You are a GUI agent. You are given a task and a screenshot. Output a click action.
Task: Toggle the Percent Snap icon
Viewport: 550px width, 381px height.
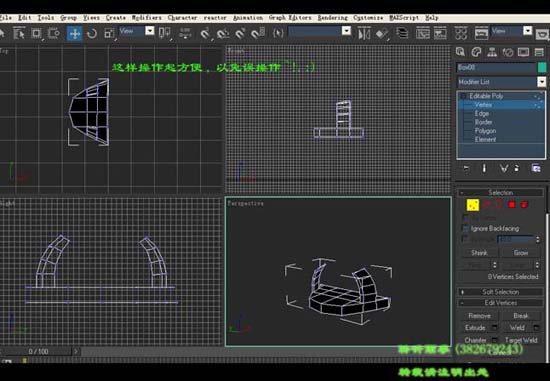click(x=240, y=33)
